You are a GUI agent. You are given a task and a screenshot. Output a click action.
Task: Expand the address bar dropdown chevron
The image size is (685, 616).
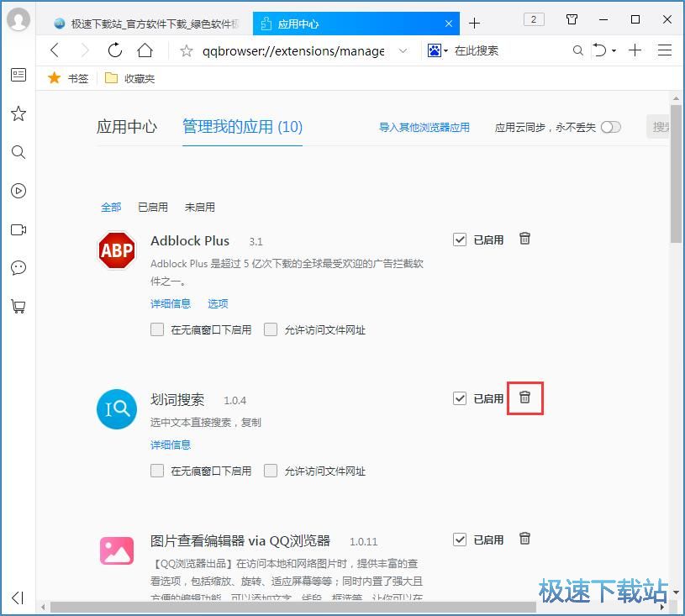403,50
